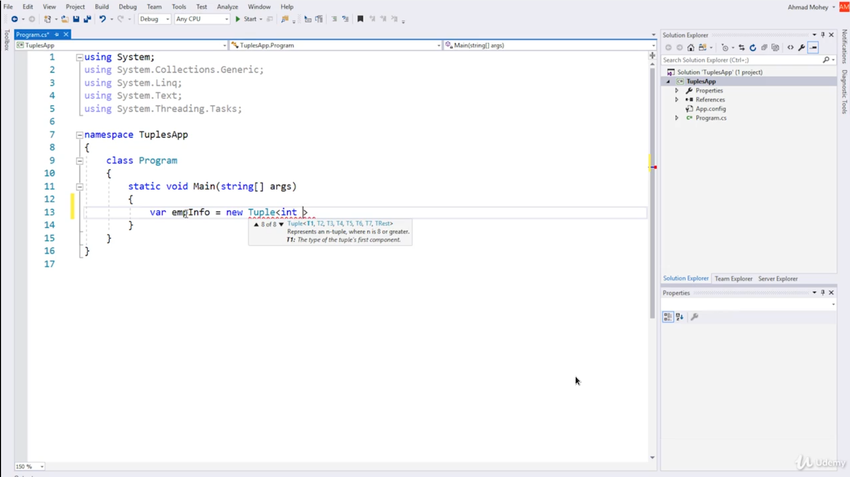The image size is (850, 477).
Task: Toggle pin on Program.cs tab
Action: (56, 35)
